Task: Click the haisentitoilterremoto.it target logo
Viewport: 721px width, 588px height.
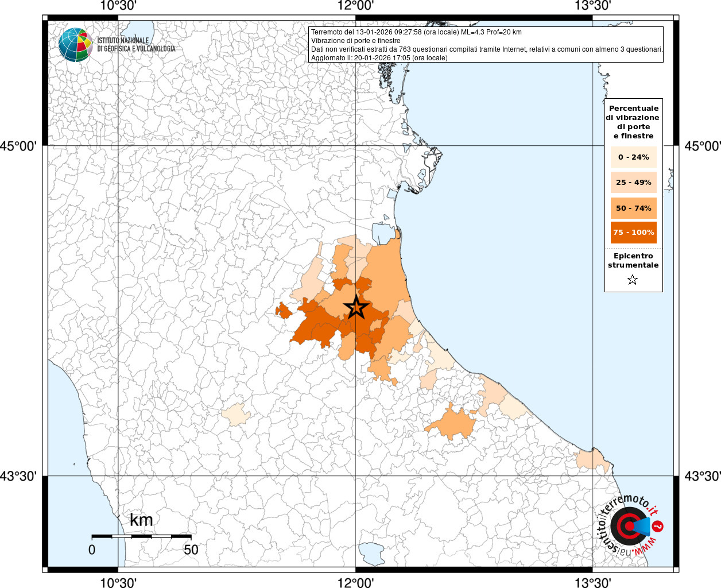Action: click(x=629, y=526)
